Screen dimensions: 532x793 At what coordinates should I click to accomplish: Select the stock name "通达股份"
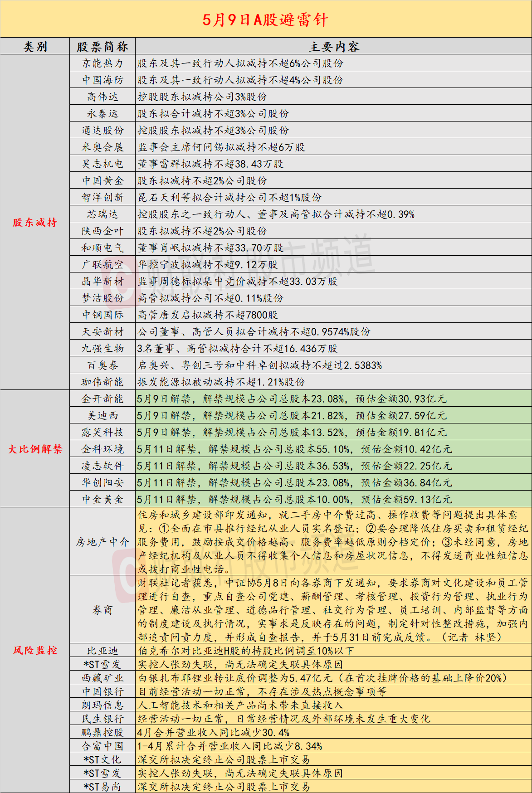pos(102,130)
